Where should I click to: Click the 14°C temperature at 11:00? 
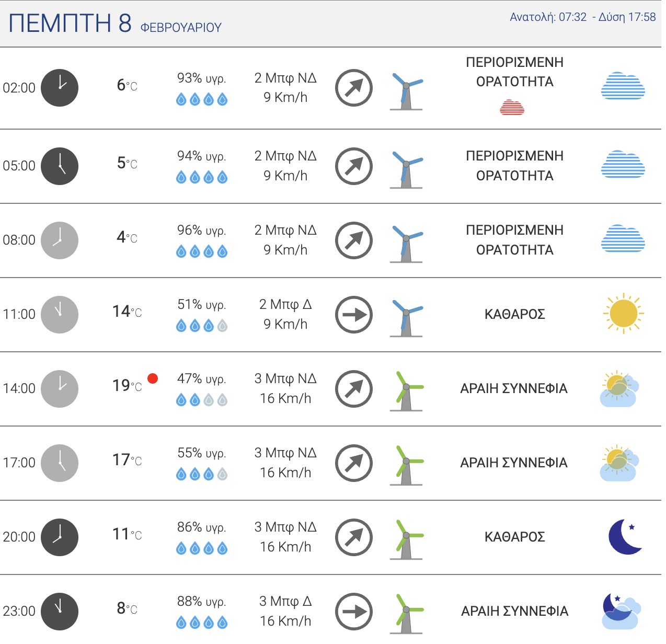tap(127, 312)
